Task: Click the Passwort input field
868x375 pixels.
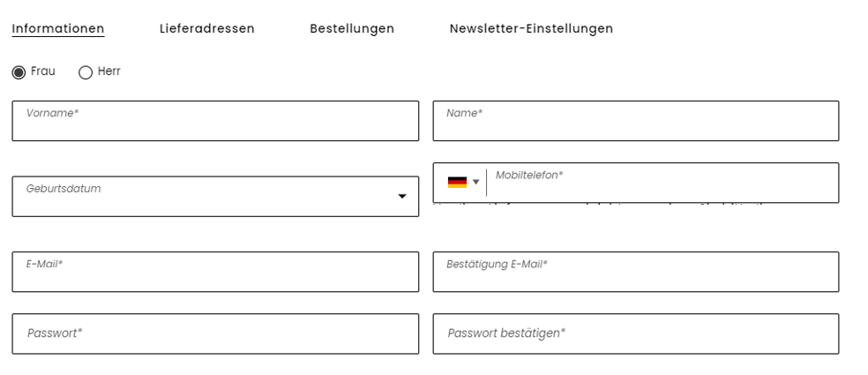Action: pos(215,334)
